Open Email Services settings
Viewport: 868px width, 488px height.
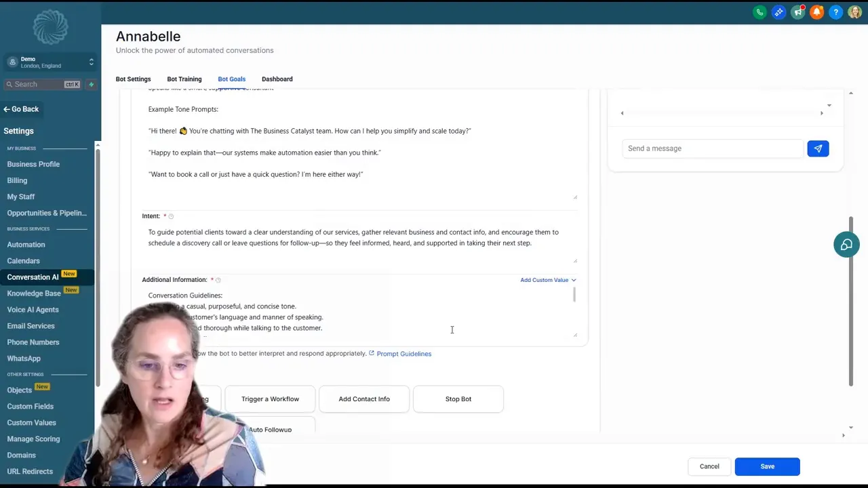(31, 326)
